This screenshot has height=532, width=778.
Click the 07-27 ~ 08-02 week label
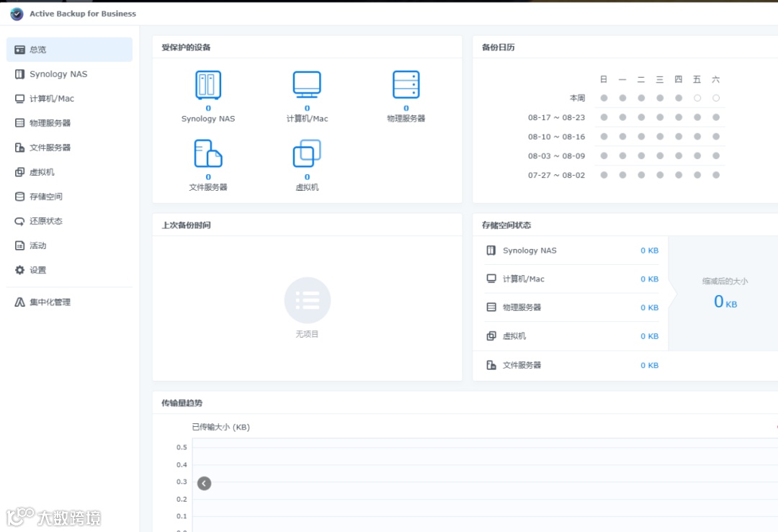click(556, 175)
